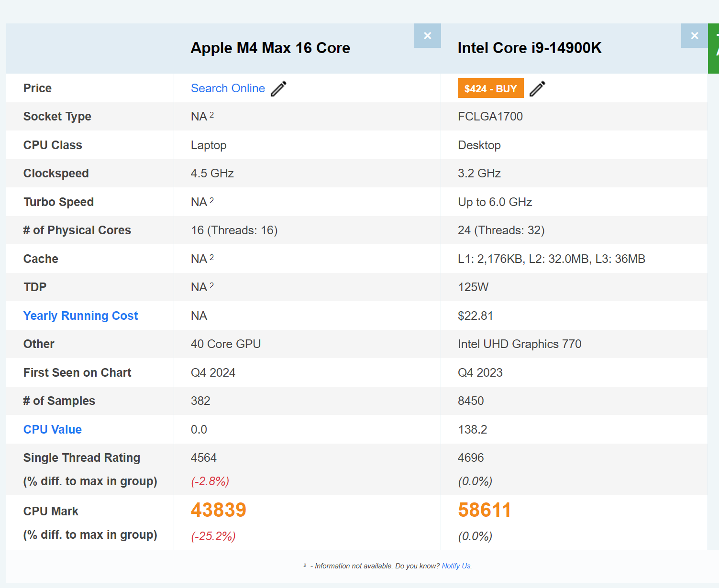The height and width of the screenshot is (588, 719).
Task: Click the 58611 CPU Mark score
Action: click(x=485, y=510)
